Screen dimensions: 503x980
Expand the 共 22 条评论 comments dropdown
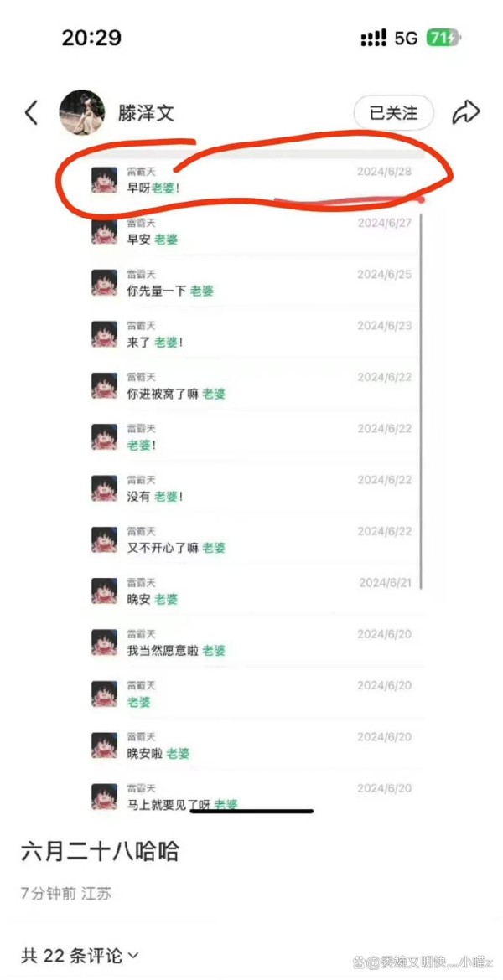(x=80, y=955)
